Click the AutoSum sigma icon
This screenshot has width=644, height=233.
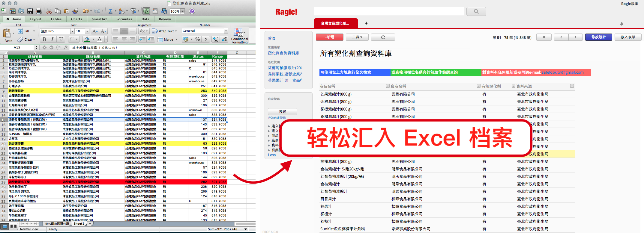coord(110,11)
